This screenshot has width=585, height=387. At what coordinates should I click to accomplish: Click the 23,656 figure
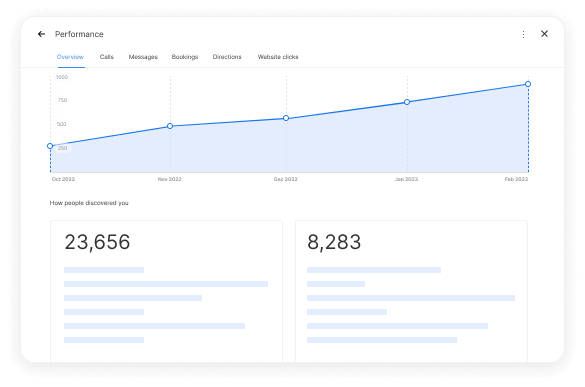click(x=97, y=242)
